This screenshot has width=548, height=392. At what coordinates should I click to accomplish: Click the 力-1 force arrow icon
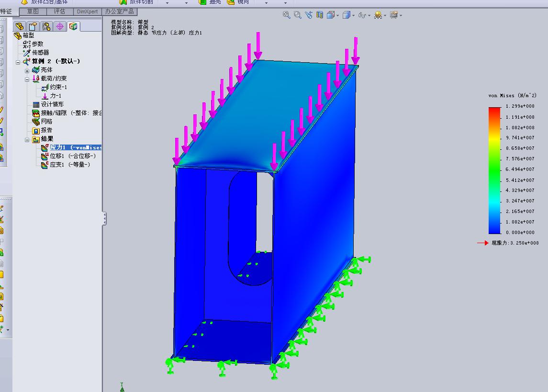click(x=45, y=96)
